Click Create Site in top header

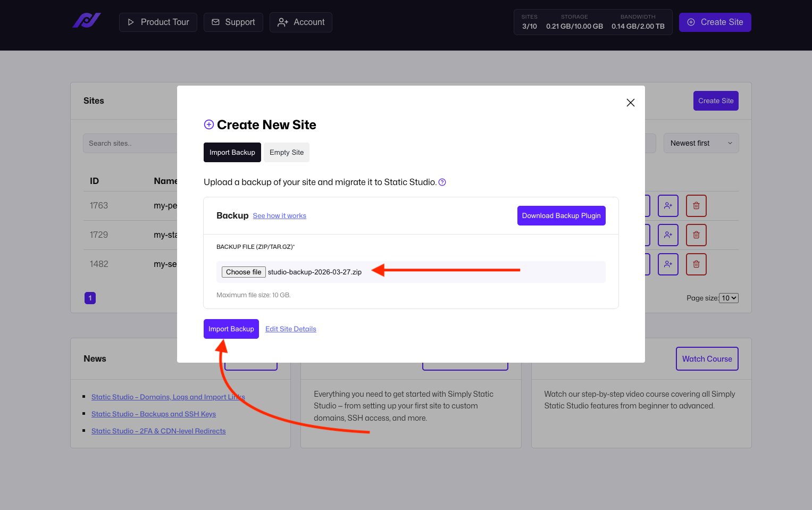tap(715, 22)
